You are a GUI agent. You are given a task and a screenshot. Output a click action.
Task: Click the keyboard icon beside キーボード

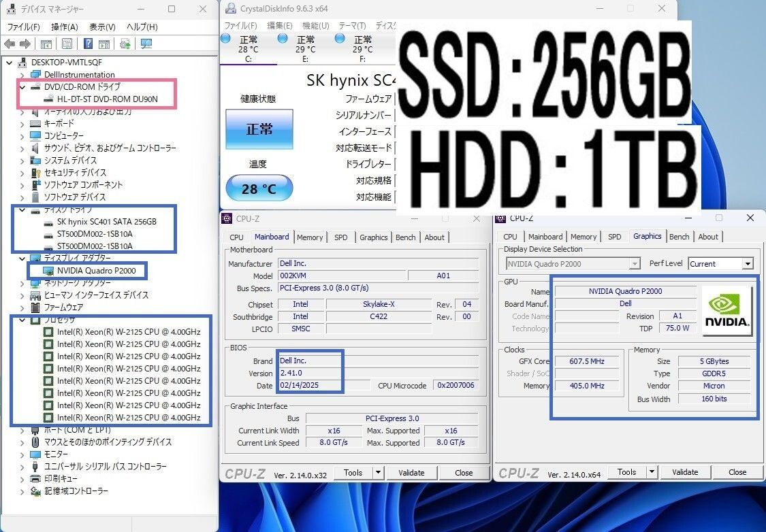[35, 124]
